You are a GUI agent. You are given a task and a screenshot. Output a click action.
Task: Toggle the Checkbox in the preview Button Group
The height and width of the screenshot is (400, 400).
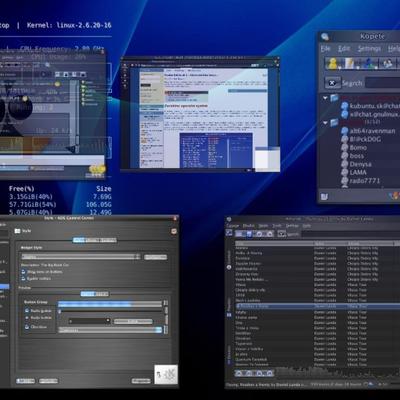tap(36, 327)
